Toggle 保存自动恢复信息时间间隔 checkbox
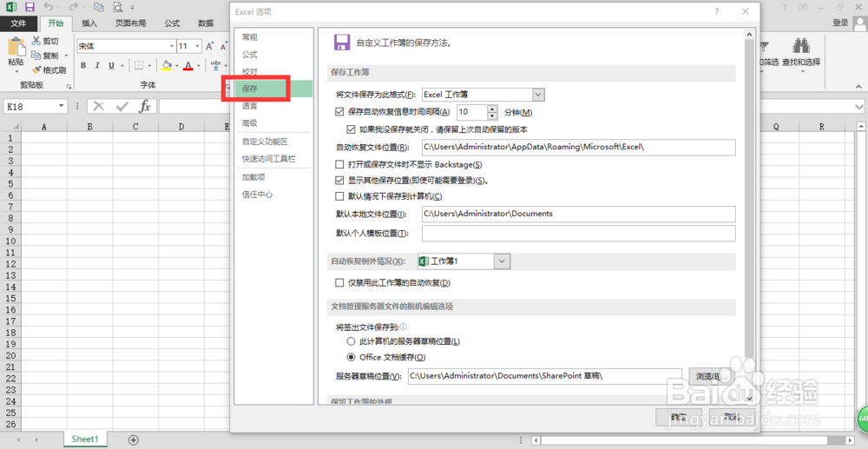 [x=340, y=112]
